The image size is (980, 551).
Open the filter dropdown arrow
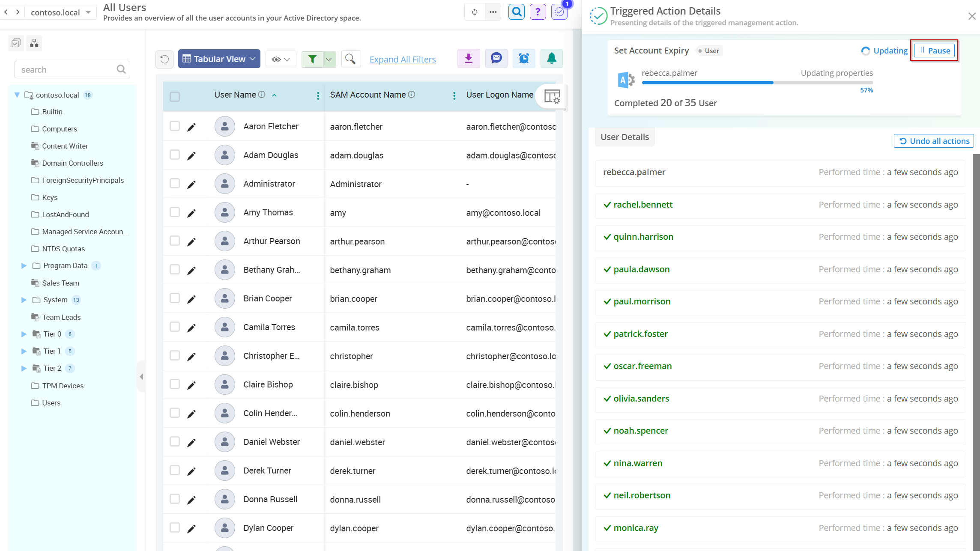(x=329, y=59)
